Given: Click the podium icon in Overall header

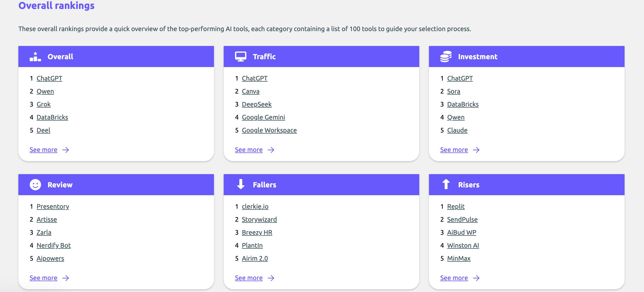Looking at the screenshot, I should [x=35, y=57].
